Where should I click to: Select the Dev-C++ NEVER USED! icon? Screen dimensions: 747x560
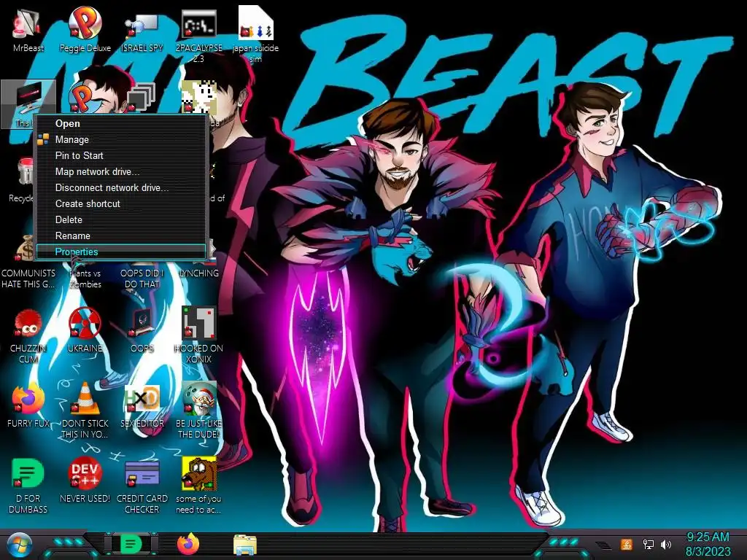pos(85,480)
